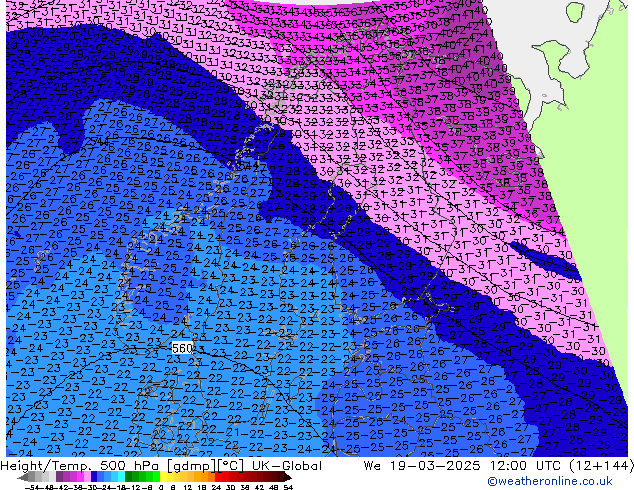634x490 pixels.
Task: Click the '12:00 UTC' time text
Action: [525, 466]
